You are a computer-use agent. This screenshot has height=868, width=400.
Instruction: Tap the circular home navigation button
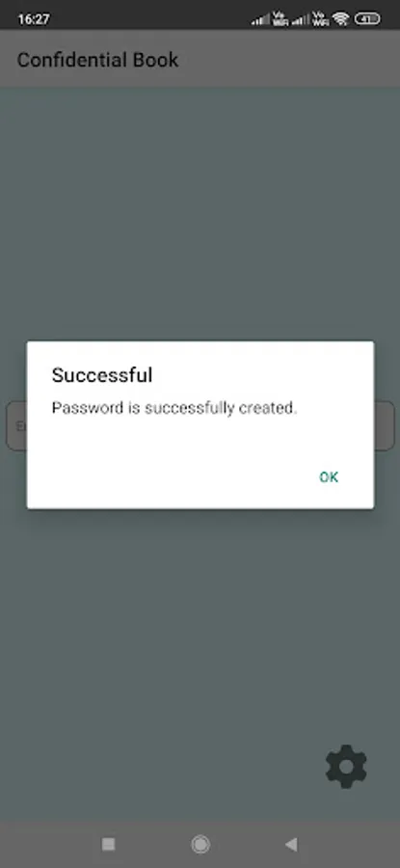tap(200, 844)
